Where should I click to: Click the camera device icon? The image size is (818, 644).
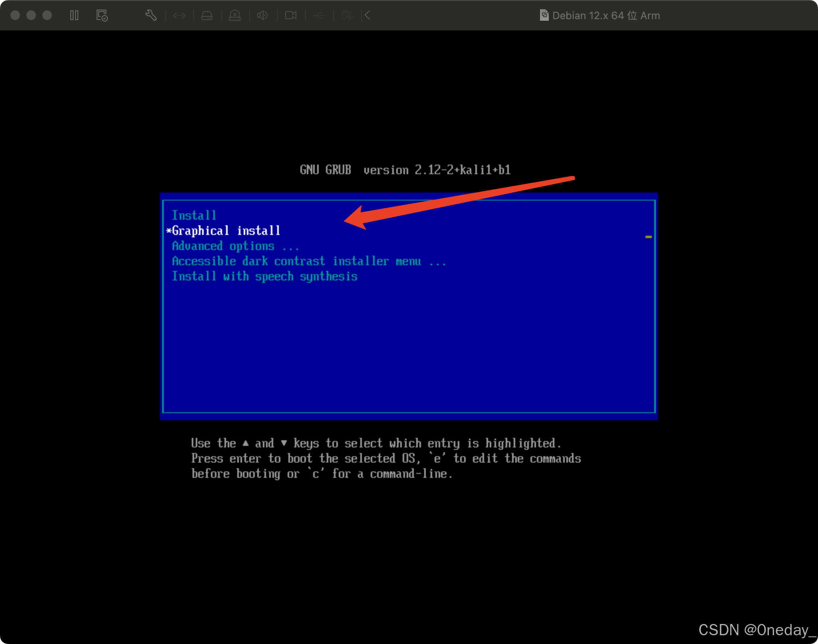291,16
